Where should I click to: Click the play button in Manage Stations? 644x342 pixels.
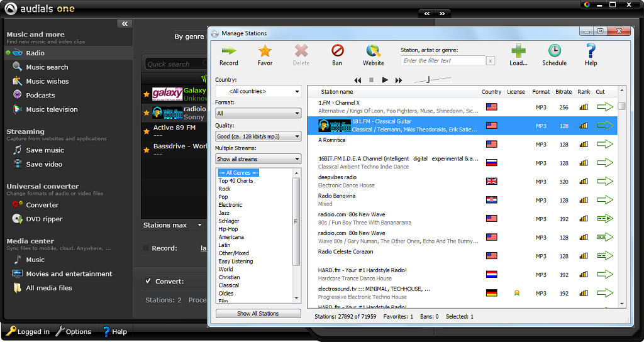pos(385,80)
